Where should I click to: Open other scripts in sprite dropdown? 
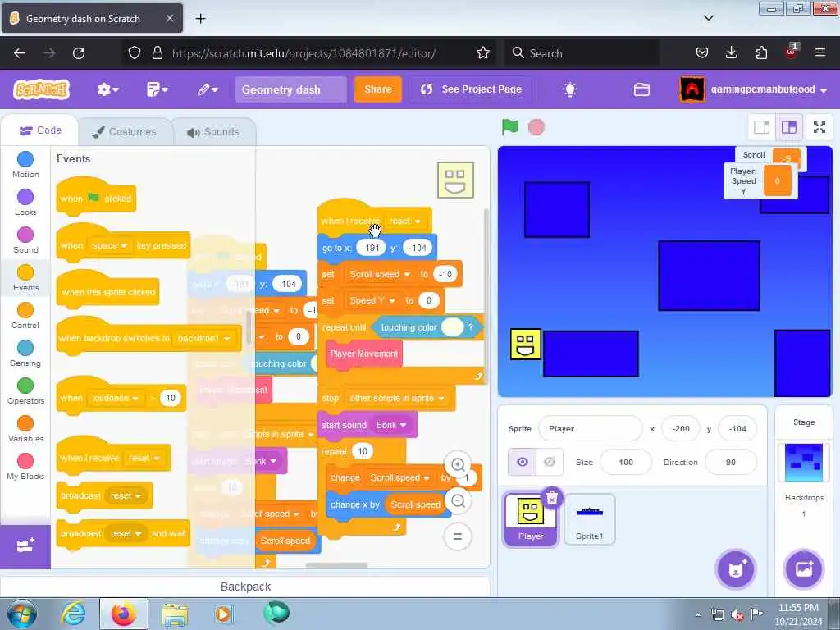[x=396, y=398]
